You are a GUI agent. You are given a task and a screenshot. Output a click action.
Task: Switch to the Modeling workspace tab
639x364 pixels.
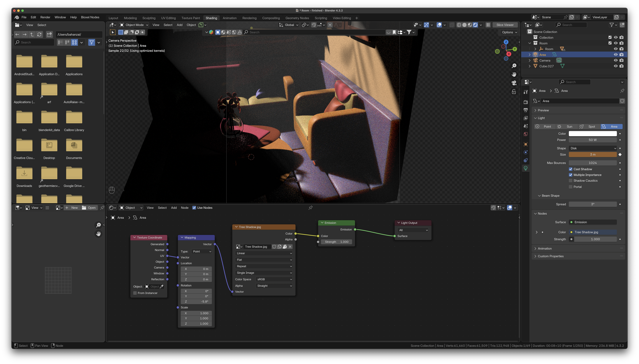(x=130, y=18)
